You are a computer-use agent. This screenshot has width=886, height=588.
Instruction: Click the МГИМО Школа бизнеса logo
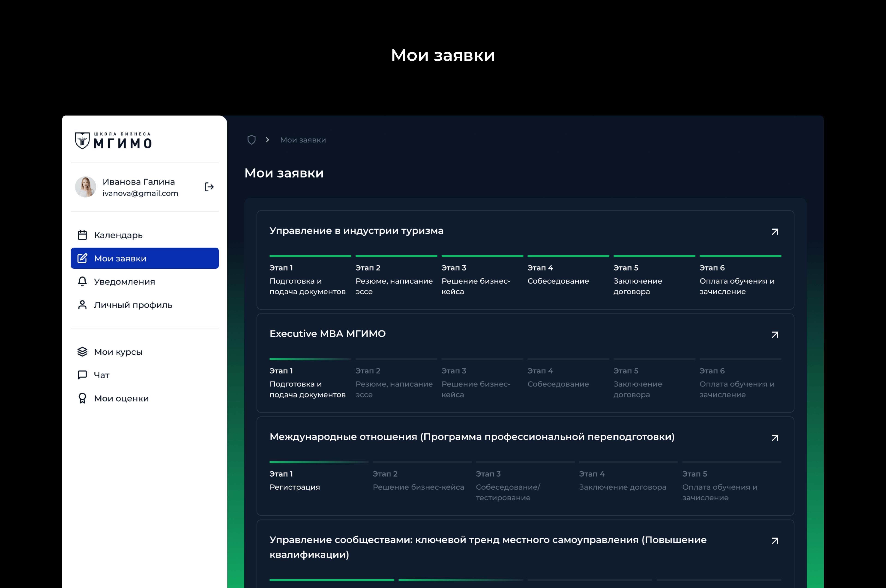point(113,141)
